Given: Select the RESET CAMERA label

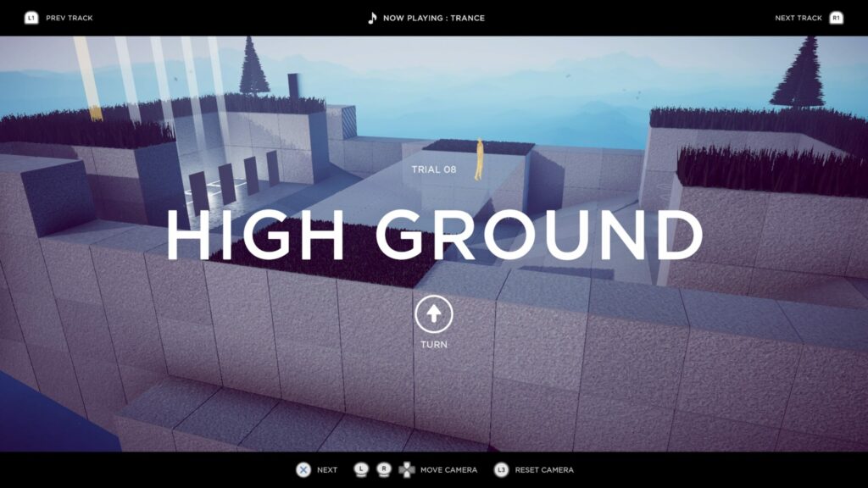Looking at the screenshot, I should pyautogui.click(x=545, y=469).
